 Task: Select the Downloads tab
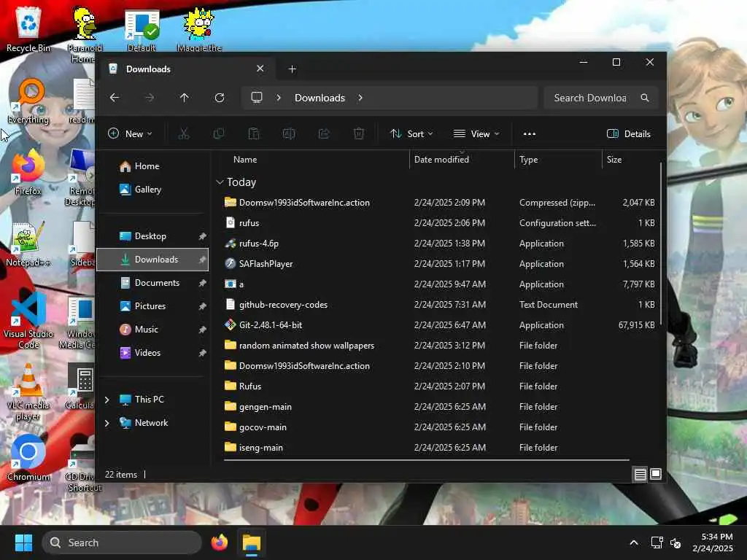pos(185,69)
